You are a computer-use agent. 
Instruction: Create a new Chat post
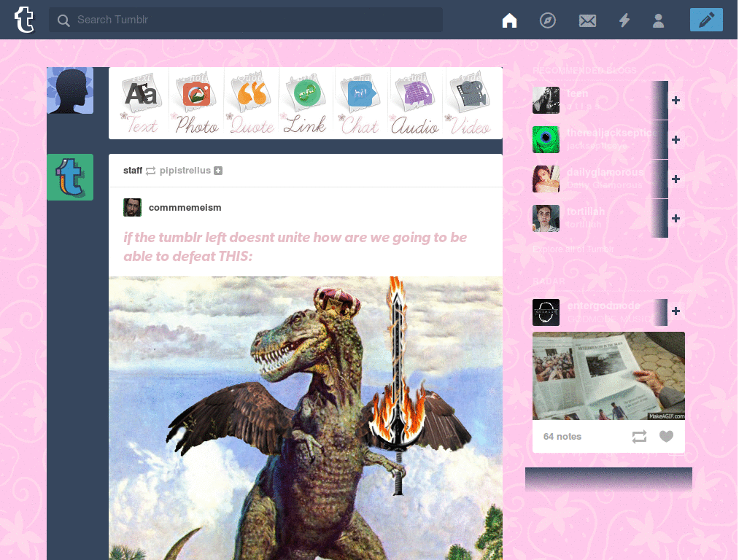coord(360,103)
